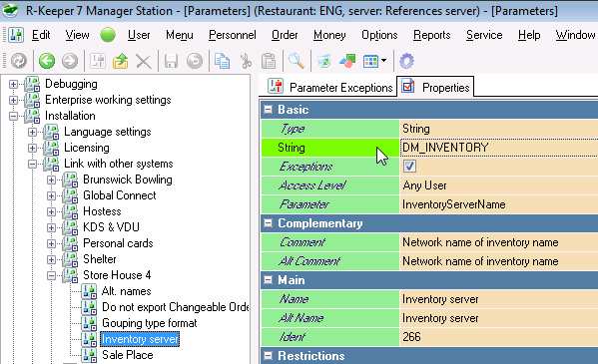Image resolution: width=598 pixels, height=364 pixels.
Task: Open the View menu
Action: tap(77, 35)
